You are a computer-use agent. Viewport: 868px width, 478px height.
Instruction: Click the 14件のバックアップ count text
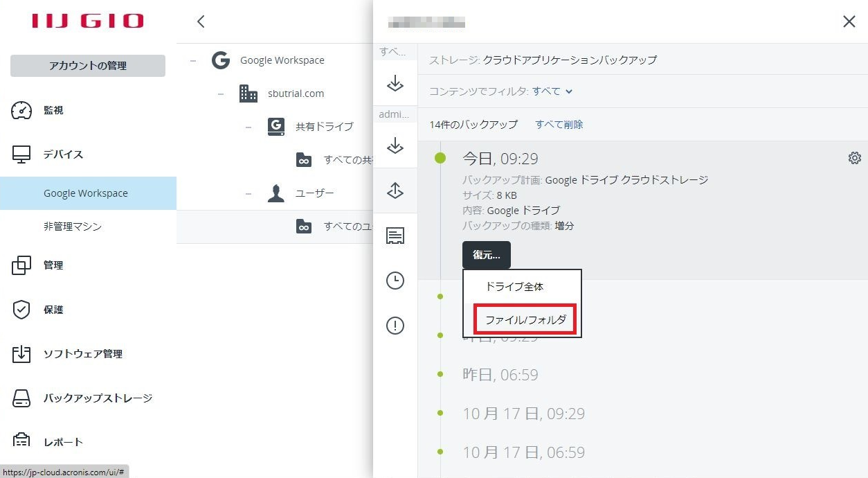click(x=473, y=125)
